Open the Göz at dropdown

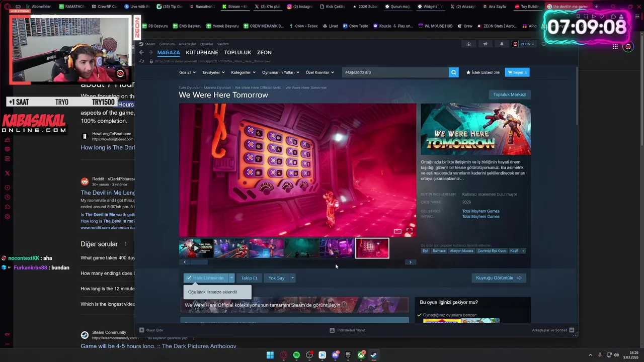187,72
